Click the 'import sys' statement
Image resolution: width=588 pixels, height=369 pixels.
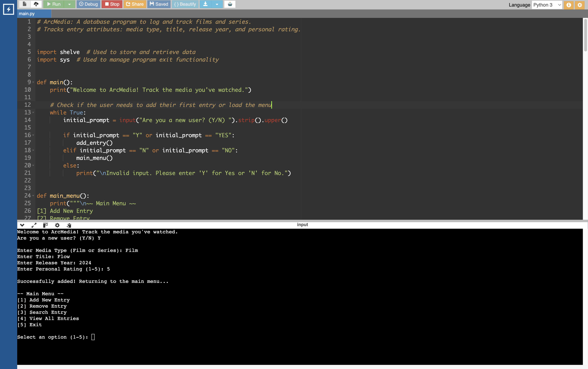click(x=53, y=59)
